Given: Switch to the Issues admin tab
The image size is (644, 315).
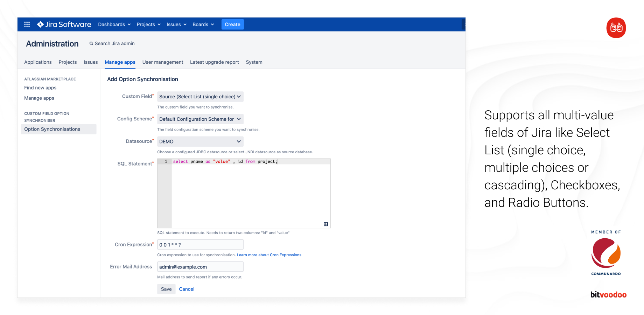Looking at the screenshot, I should (x=91, y=62).
